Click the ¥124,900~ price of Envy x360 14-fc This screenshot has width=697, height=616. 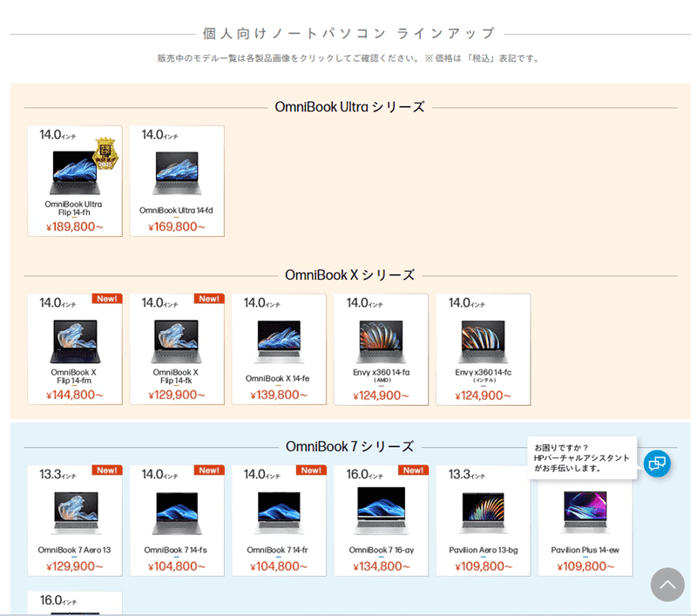coord(484,395)
